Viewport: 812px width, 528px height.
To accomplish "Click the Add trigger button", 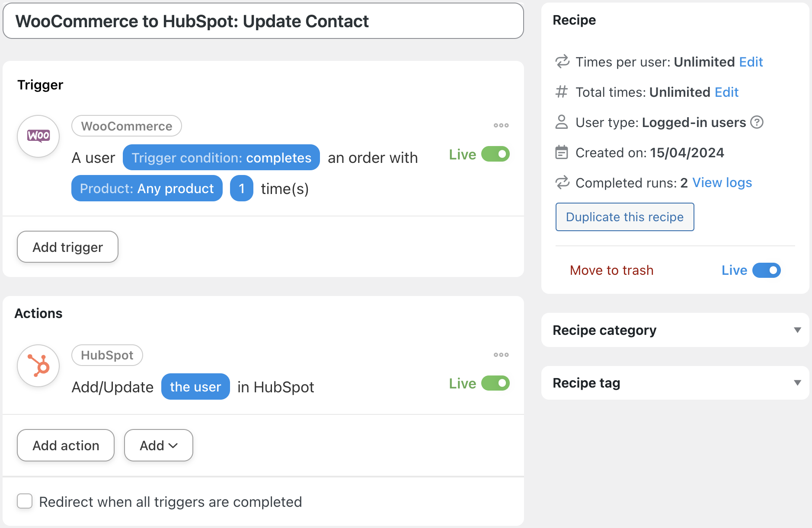I will click(x=67, y=247).
